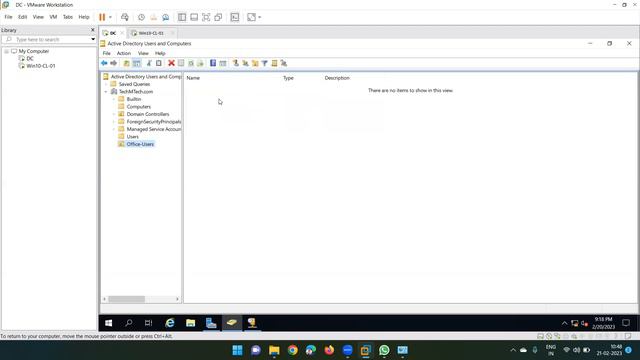Viewport: 640px width, 360px height.
Task: Collapse the My Computer tree node
Action: tap(7, 51)
